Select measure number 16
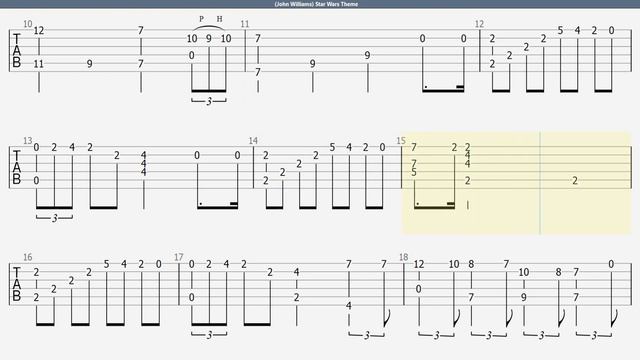 pos(28,257)
